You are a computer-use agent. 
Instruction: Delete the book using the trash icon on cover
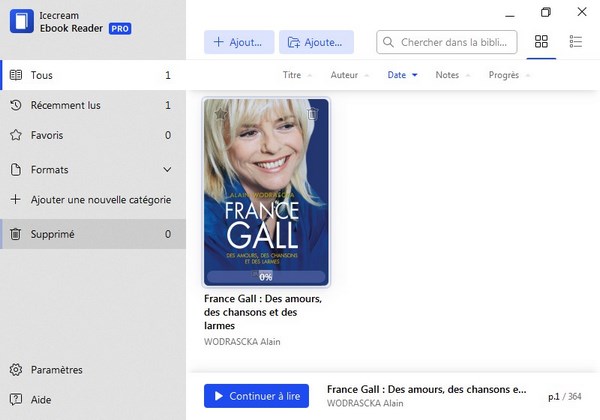312,114
